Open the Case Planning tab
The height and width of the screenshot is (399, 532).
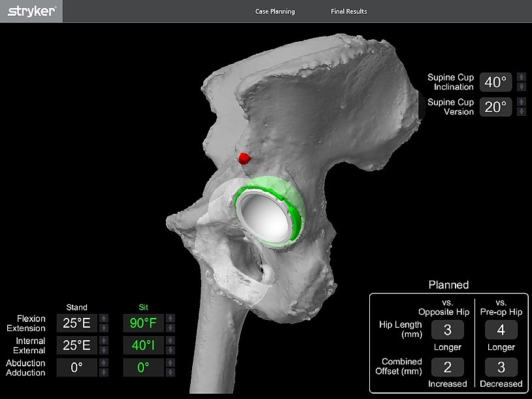point(274,12)
